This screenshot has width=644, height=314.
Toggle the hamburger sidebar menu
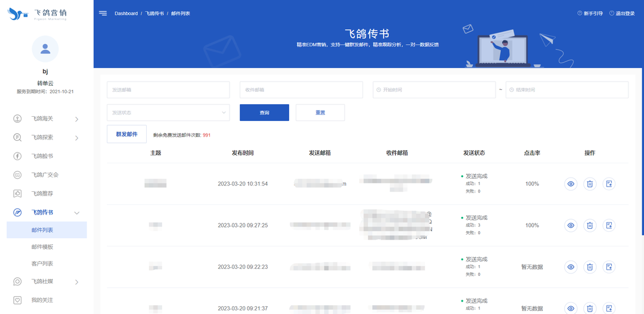[x=103, y=14]
